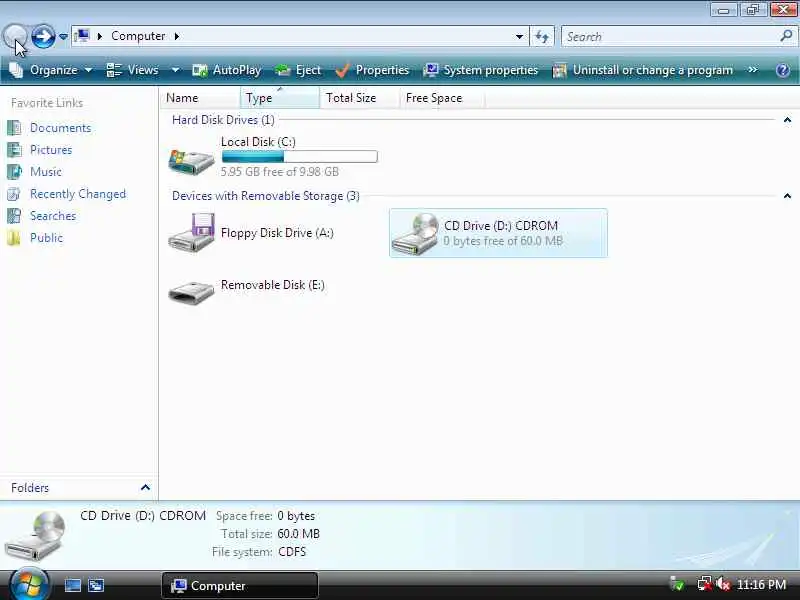Screen dimensions: 800x600
Task: Collapse Devices with Removable Storage group
Action: click(x=787, y=196)
